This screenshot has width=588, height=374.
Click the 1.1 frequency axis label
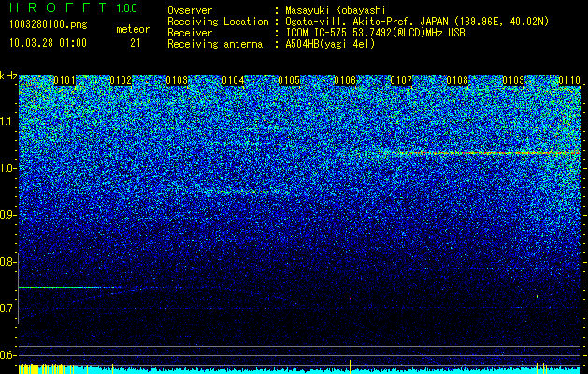[x=7, y=122]
